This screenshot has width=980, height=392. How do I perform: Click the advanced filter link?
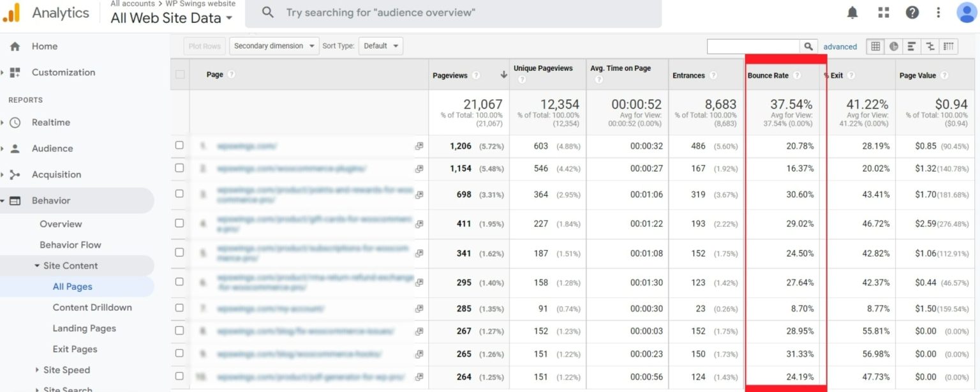click(x=840, y=47)
